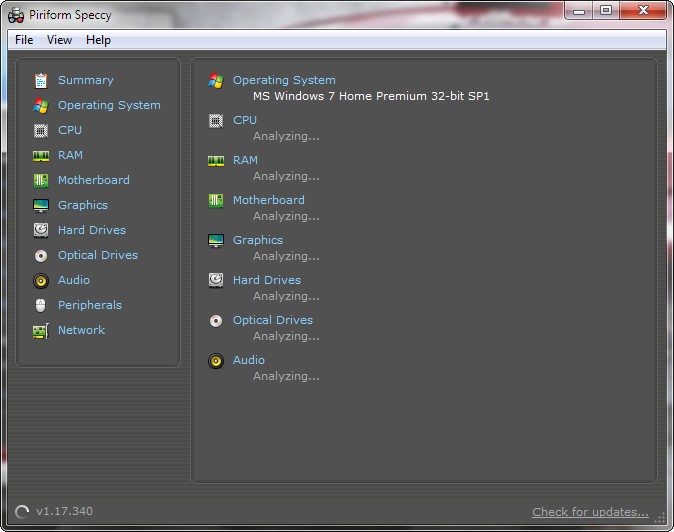674x532 pixels.
Task: Click the Motherboard icon in summary panel
Action: coord(216,200)
